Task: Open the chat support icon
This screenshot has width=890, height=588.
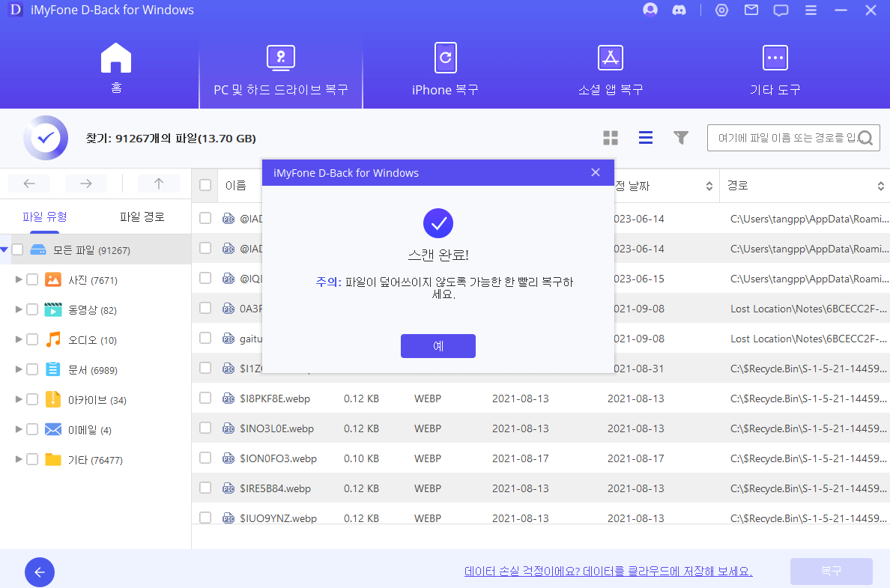Action: [781, 10]
